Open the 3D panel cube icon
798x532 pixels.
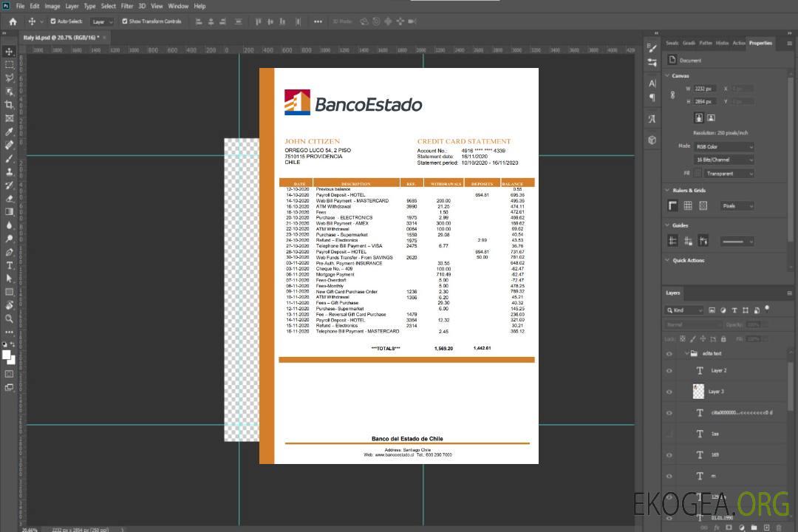coord(652,140)
